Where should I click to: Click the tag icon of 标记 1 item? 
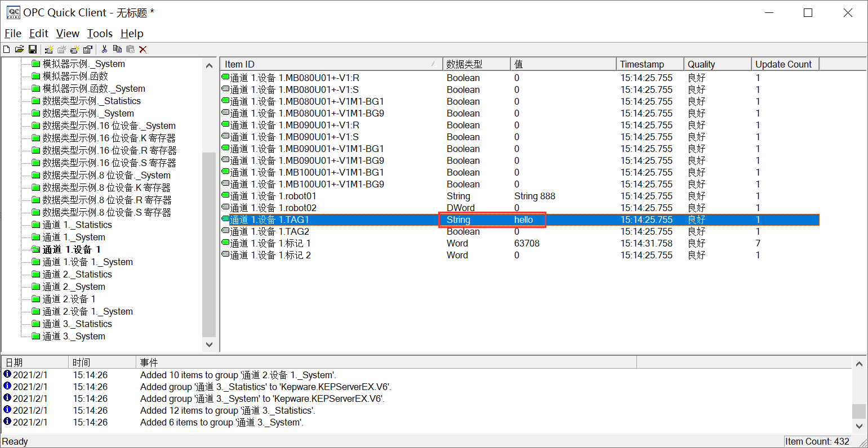tap(226, 243)
